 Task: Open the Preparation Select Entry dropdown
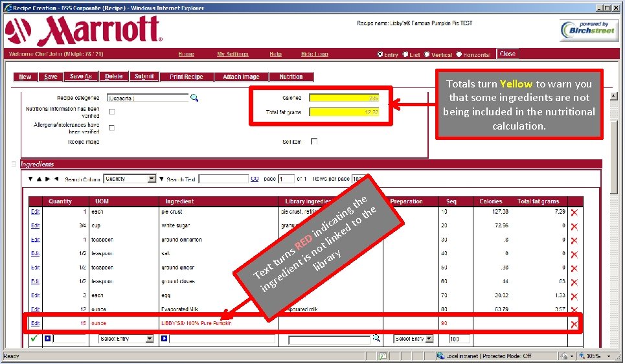pyautogui.click(x=429, y=339)
